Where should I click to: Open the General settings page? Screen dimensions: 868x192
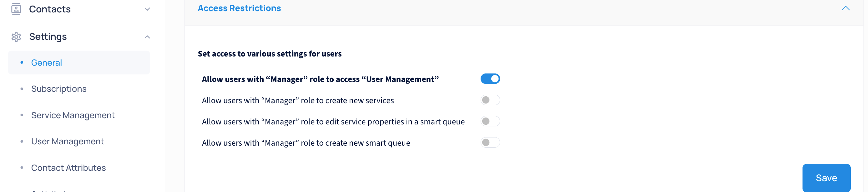pyautogui.click(x=47, y=62)
